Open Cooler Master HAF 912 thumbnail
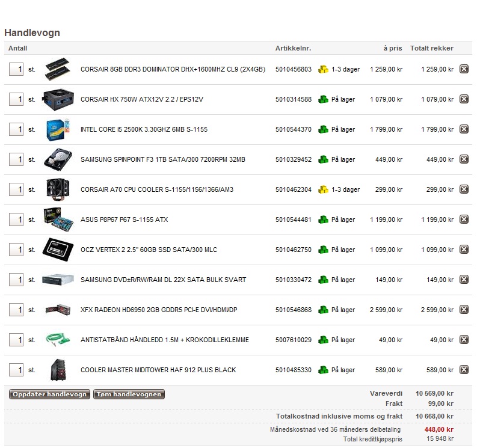This screenshot has width=480, height=448. [x=58, y=370]
